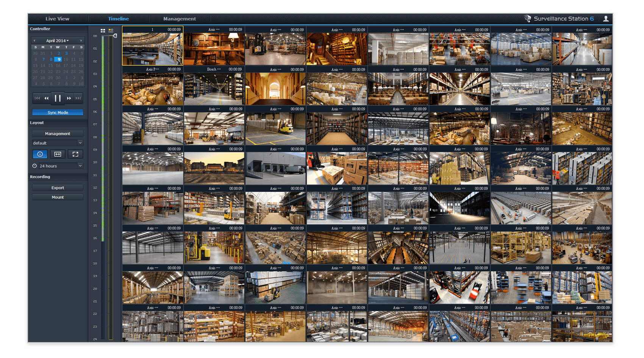Switch to the Live View tab
The width and height of the screenshot is (644, 358).
point(57,19)
